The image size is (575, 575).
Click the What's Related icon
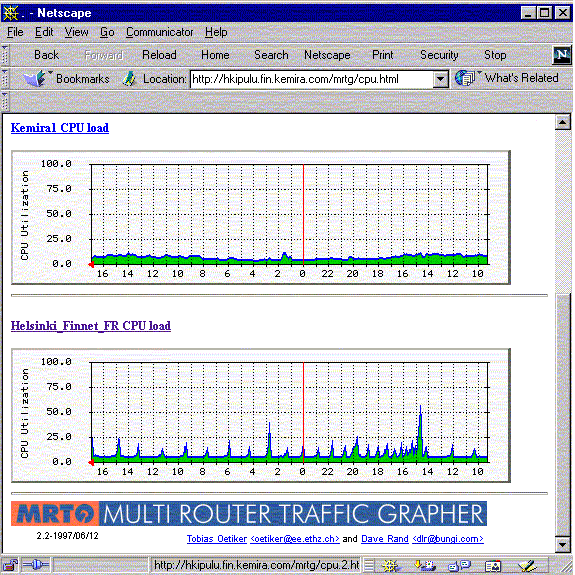point(465,78)
